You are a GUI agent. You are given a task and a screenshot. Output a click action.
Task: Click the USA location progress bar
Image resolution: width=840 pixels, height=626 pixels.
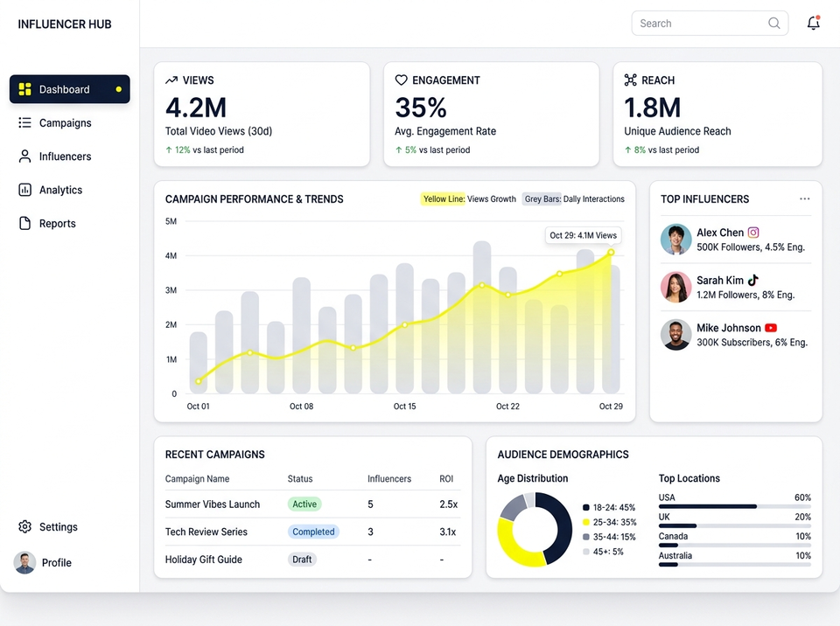point(734,506)
